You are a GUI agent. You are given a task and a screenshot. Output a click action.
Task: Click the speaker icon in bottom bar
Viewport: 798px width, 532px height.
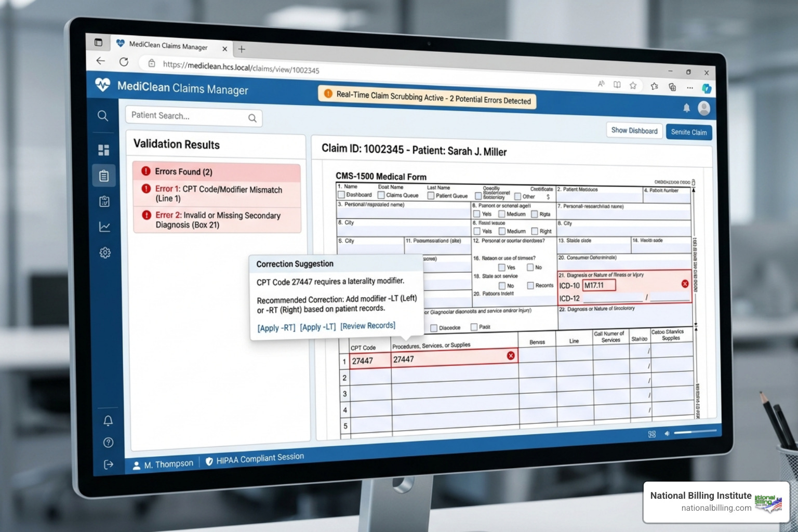click(667, 433)
